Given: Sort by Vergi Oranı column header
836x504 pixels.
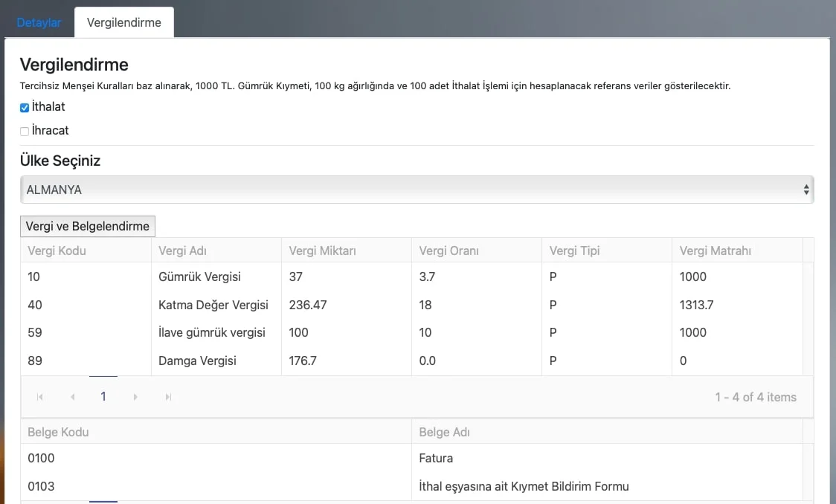Looking at the screenshot, I should (x=448, y=251).
